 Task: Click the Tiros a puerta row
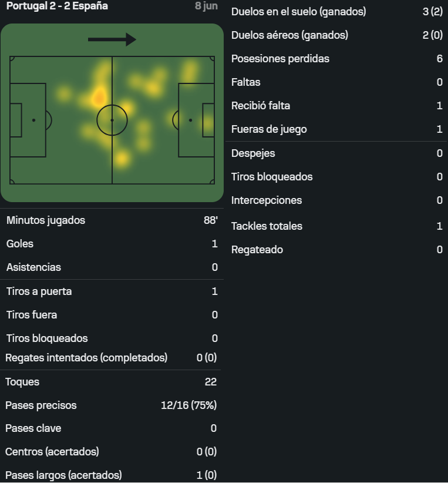(112, 291)
